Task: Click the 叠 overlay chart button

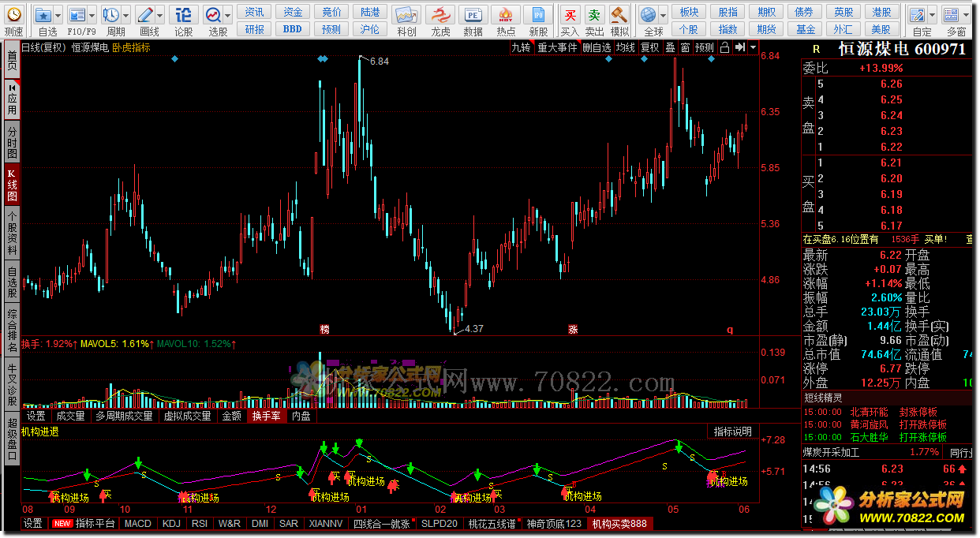Action: pyautogui.click(x=670, y=47)
